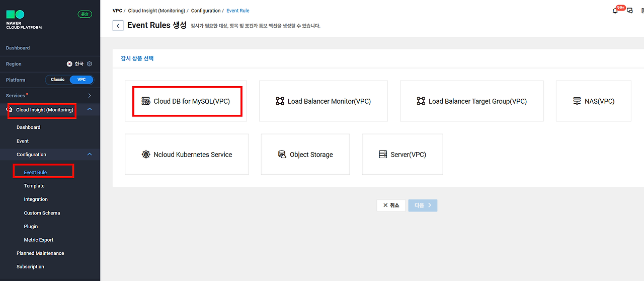The image size is (644, 281).
Task: Open the Template menu item
Action: click(34, 186)
